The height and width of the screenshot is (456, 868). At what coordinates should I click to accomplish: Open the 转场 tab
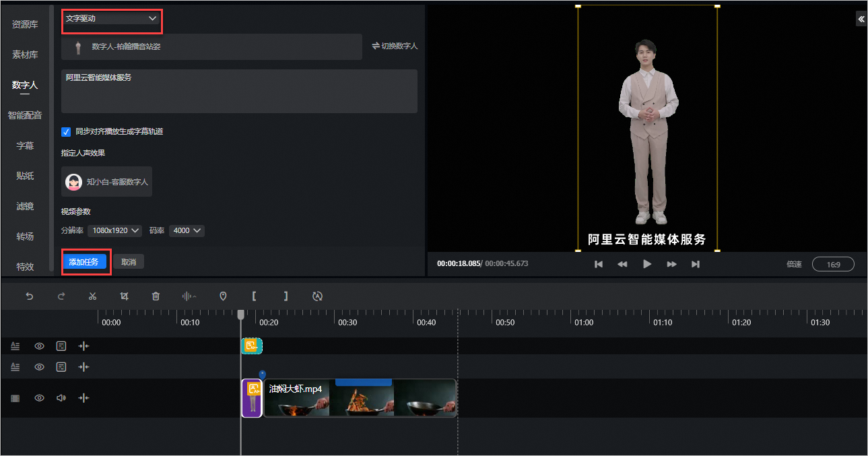click(25, 236)
